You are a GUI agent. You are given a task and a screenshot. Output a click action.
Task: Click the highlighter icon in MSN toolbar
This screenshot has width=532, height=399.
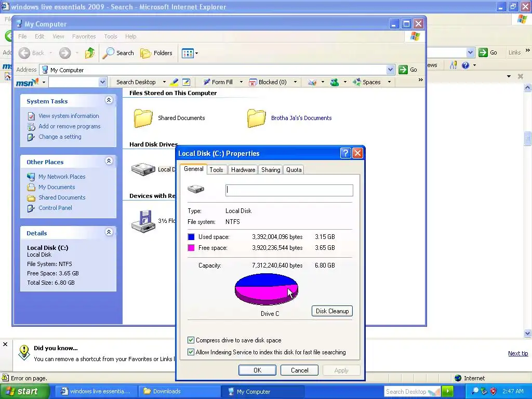pyautogui.click(x=174, y=82)
